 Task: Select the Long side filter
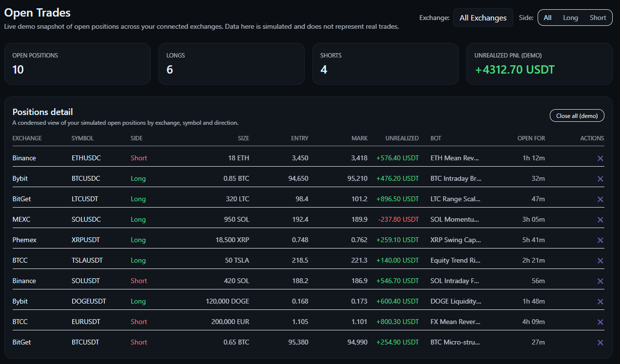(570, 17)
